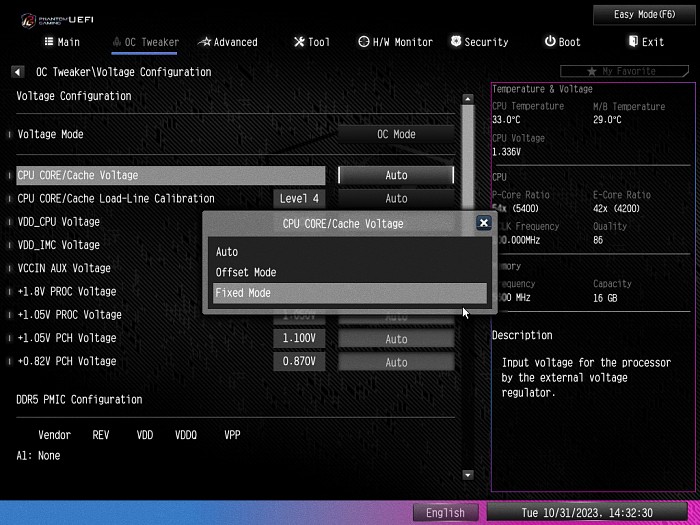The height and width of the screenshot is (525, 700).
Task: Select the VCCIN AUX Voltage row
Action: click(x=64, y=268)
